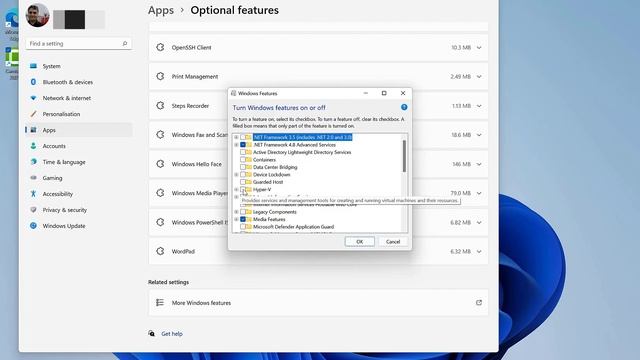Enable Containers checkbox
640x360 pixels.
pos(243,160)
